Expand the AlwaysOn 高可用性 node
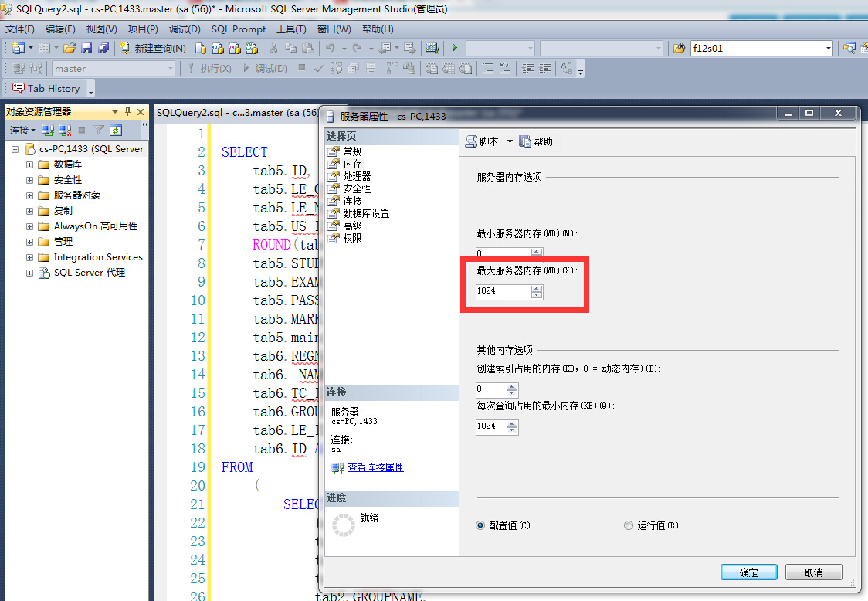This screenshot has width=868, height=601. pos(30,226)
